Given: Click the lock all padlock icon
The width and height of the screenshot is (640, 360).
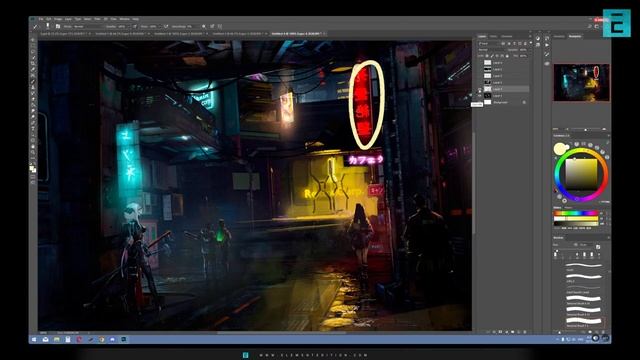Looking at the screenshot, I should point(507,56).
